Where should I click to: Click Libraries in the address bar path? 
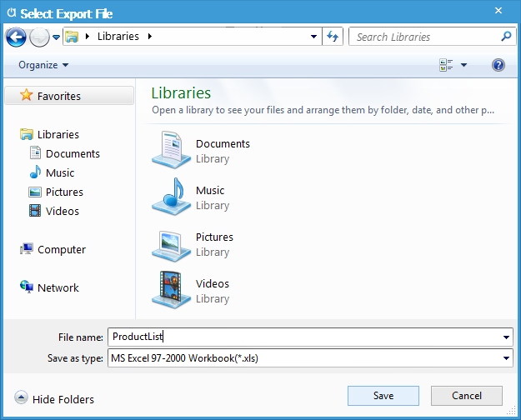click(118, 36)
